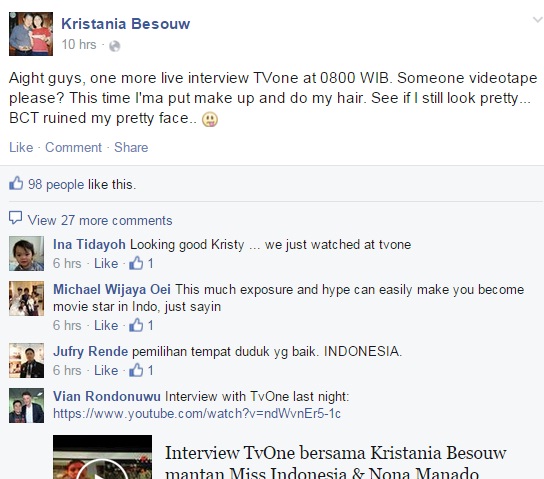544x479 pixels.
Task: Like Kristania Besouw's post
Action: (x=21, y=147)
